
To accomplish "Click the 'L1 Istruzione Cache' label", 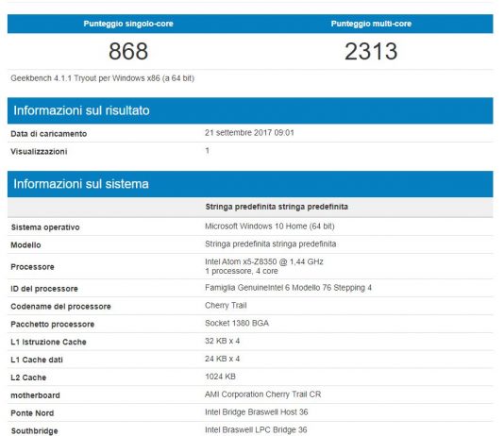I will point(48,342).
